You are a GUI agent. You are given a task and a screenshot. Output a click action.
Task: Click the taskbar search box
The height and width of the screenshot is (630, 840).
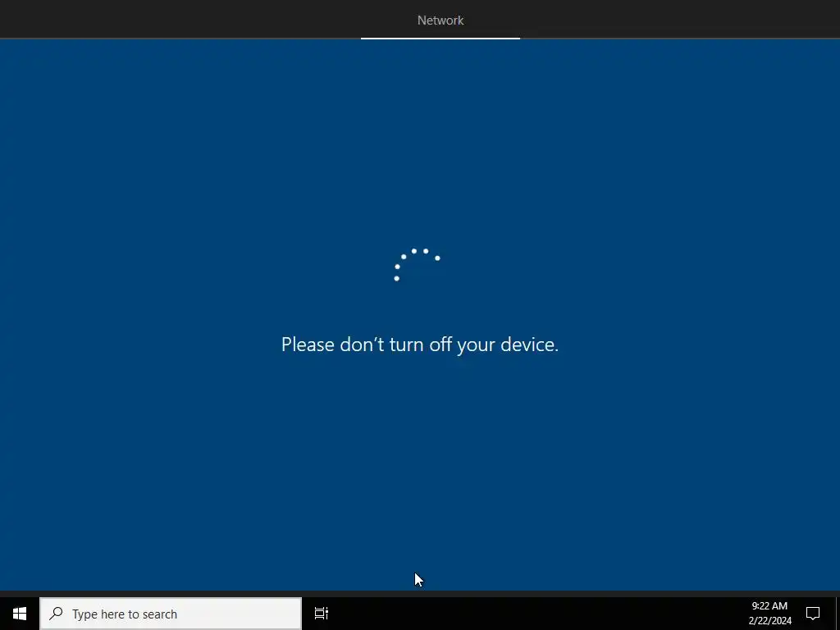pos(171,614)
